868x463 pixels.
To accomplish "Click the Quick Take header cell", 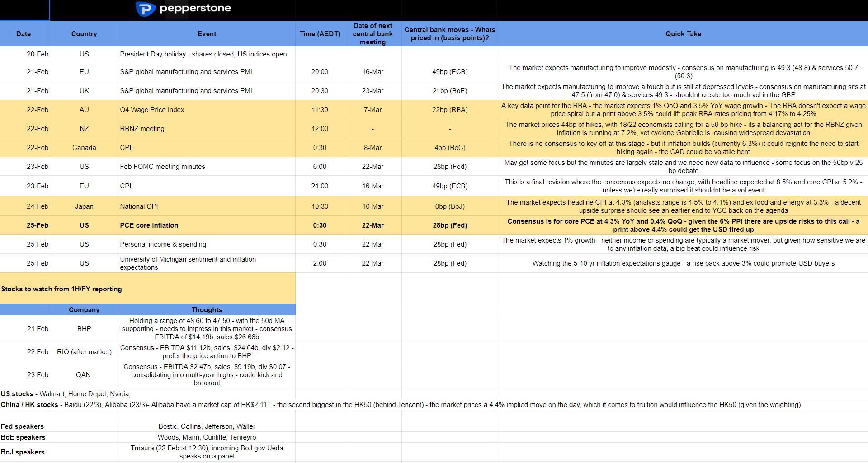I will [x=683, y=33].
